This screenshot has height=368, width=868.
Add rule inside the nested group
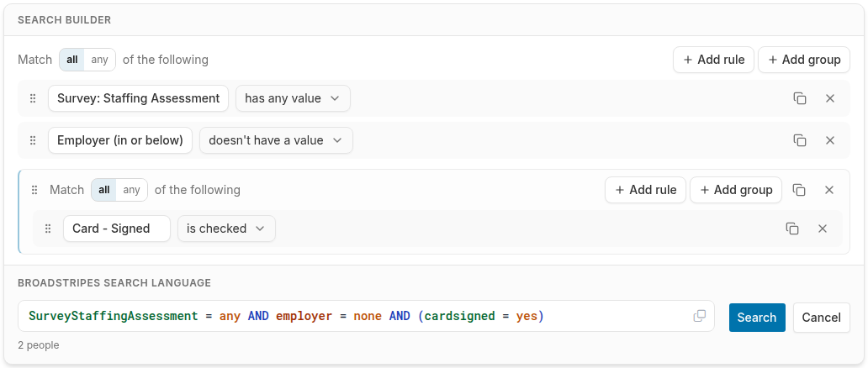pos(645,190)
